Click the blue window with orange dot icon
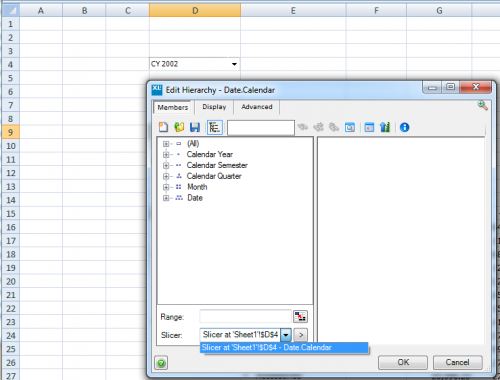 [x=369, y=127]
